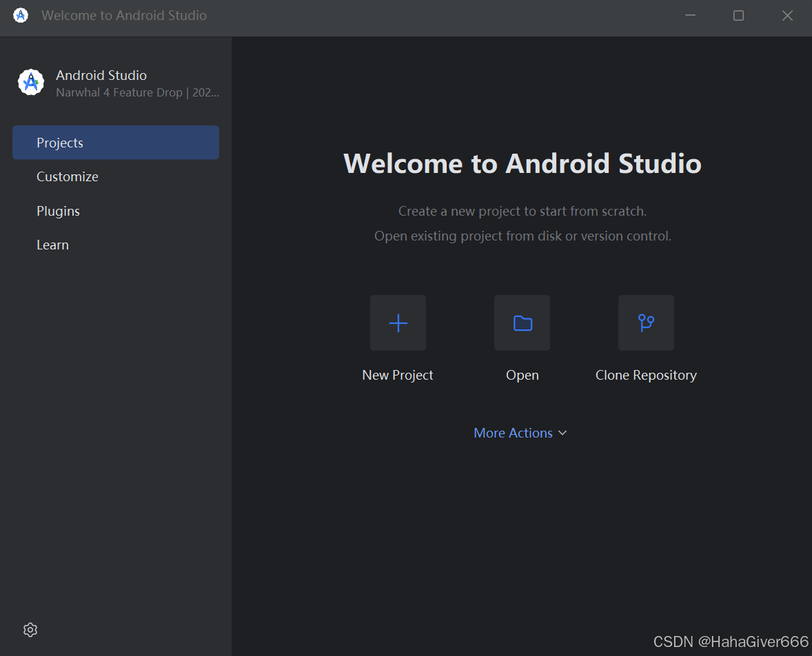Close the Welcome to Android Studio window
This screenshot has width=812, height=656.
787,16
